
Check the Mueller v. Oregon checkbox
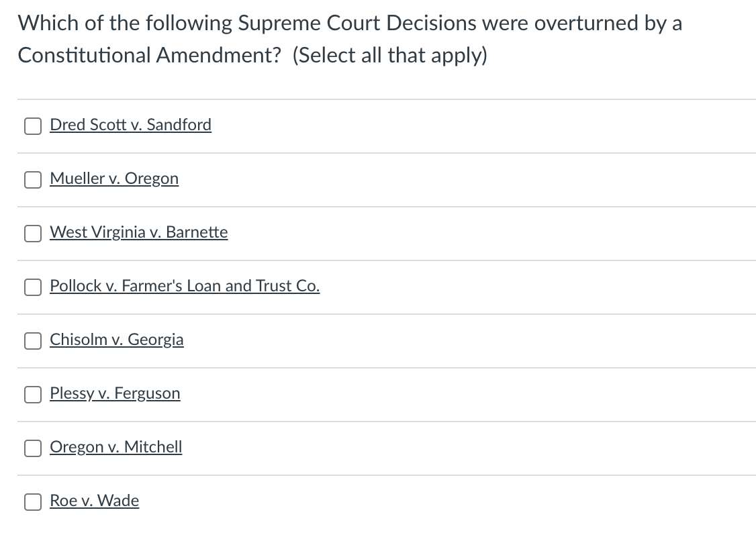click(32, 179)
